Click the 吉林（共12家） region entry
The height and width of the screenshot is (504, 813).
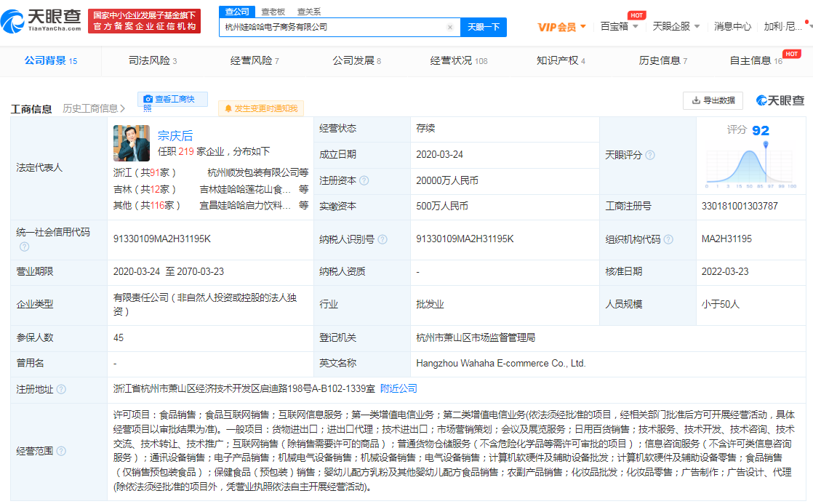[x=145, y=189]
